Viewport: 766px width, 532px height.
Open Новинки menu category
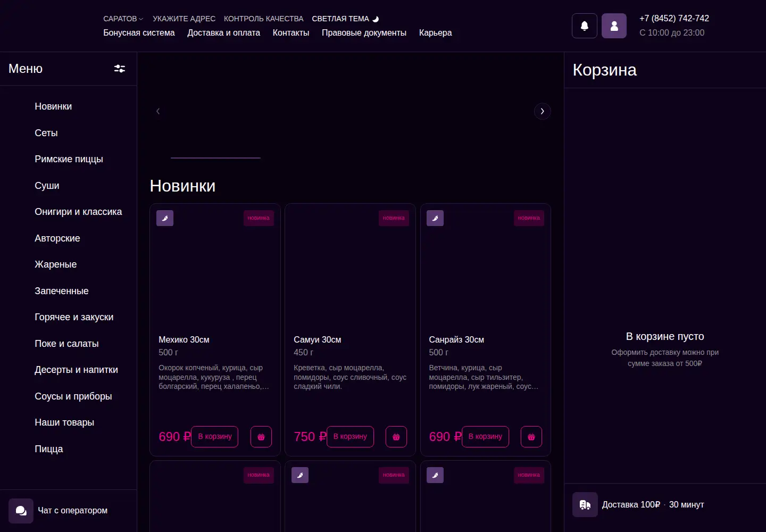pos(53,106)
